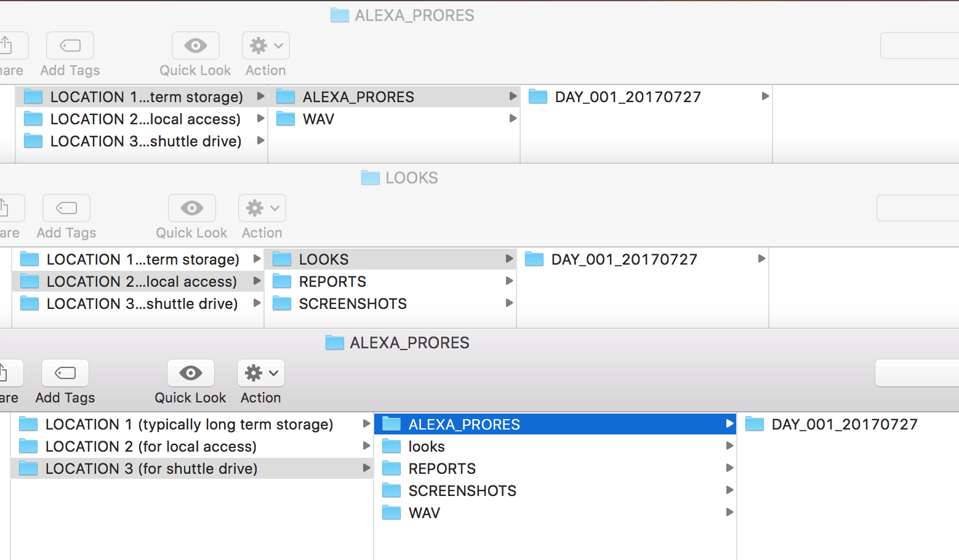Select LOCATION 2 (for local access) folder
The image size is (959, 560).
pos(151,447)
